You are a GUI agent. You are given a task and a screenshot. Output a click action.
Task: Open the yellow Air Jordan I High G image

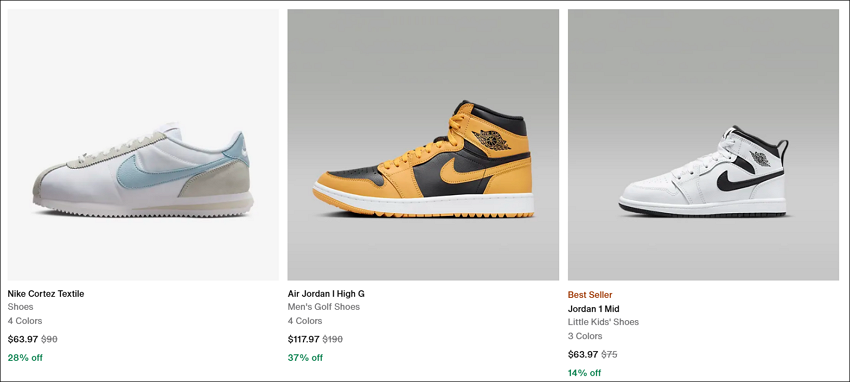tap(423, 145)
